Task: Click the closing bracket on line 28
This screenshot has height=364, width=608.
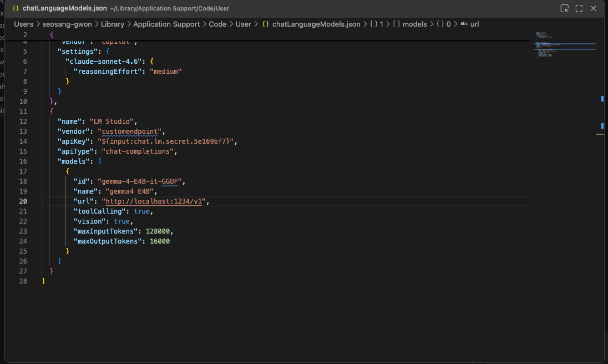Action: pos(43,281)
